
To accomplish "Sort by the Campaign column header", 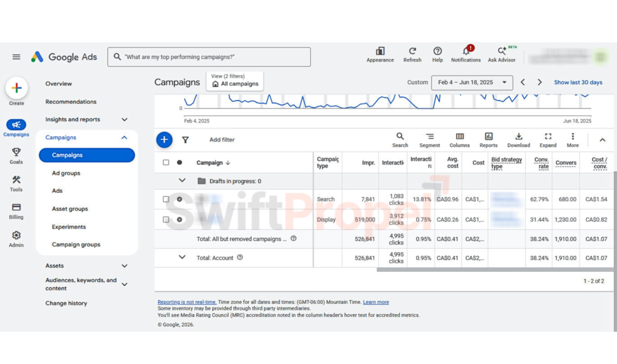I will point(213,163).
